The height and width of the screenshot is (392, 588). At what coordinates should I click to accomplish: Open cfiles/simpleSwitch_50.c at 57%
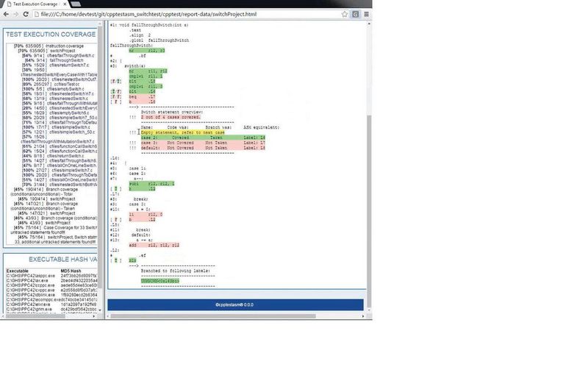click(59, 132)
